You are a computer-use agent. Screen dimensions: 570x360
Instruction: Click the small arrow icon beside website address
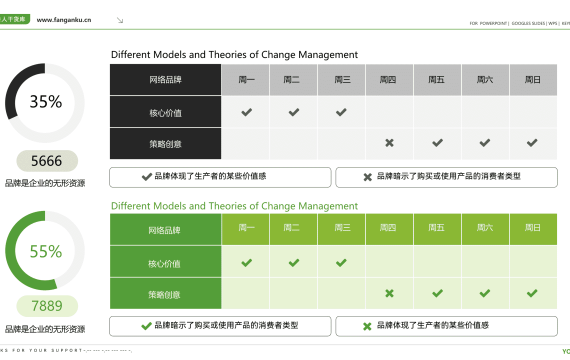(x=120, y=20)
